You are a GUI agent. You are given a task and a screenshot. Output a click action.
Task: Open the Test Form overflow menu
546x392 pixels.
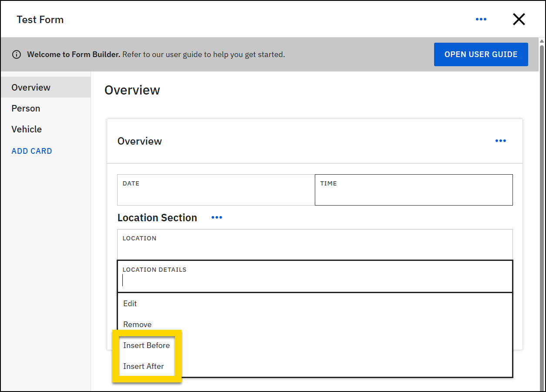pos(481,19)
